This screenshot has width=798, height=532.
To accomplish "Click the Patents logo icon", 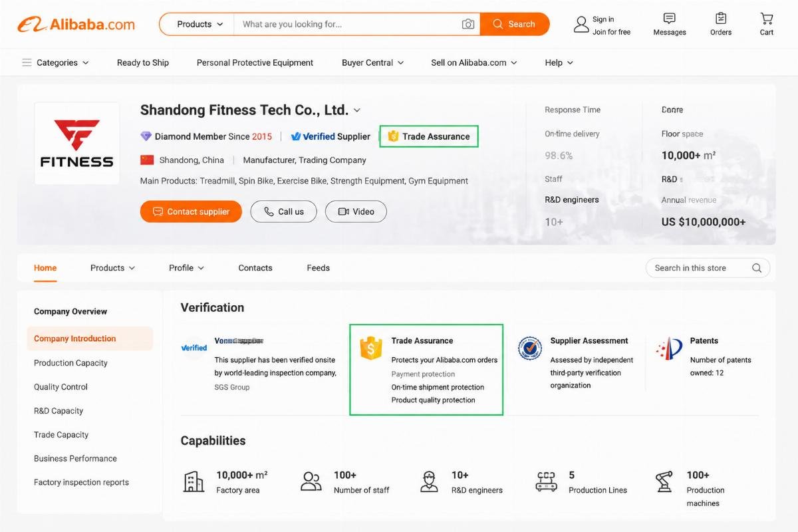I will click(x=669, y=348).
